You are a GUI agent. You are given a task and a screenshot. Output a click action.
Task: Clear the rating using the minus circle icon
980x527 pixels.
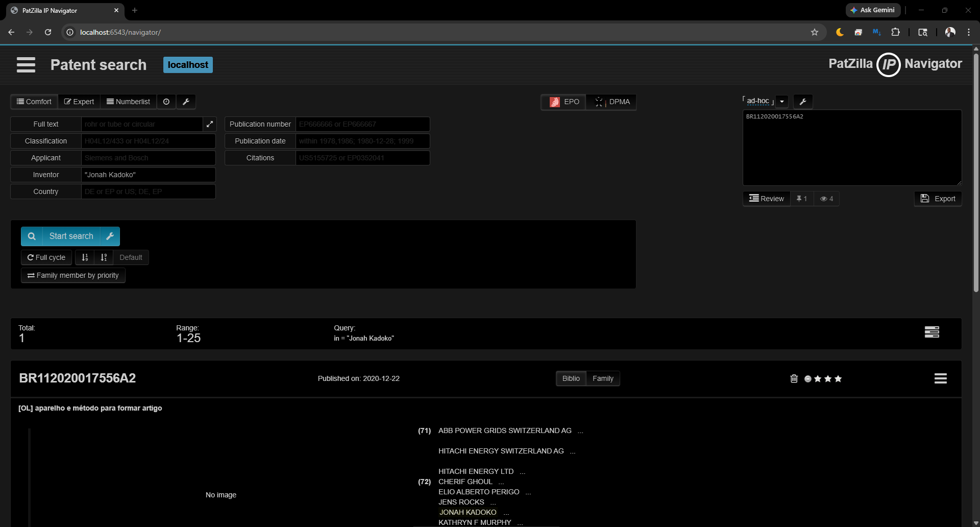coord(808,379)
